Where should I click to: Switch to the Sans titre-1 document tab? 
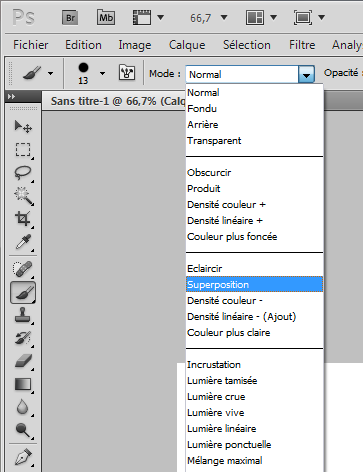coord(117,101)
